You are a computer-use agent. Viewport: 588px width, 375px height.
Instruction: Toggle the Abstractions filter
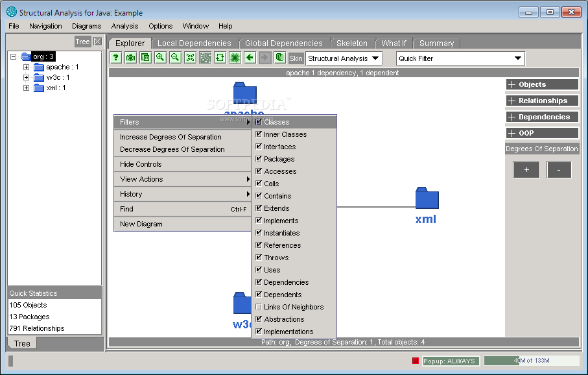(259, 319)
